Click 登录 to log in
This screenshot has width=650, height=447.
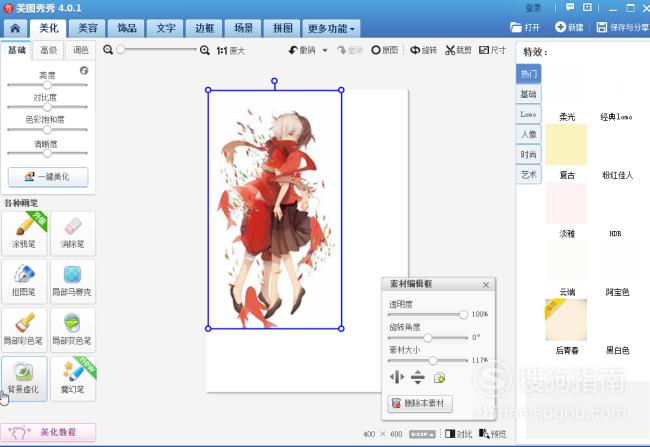click(534, 8)
